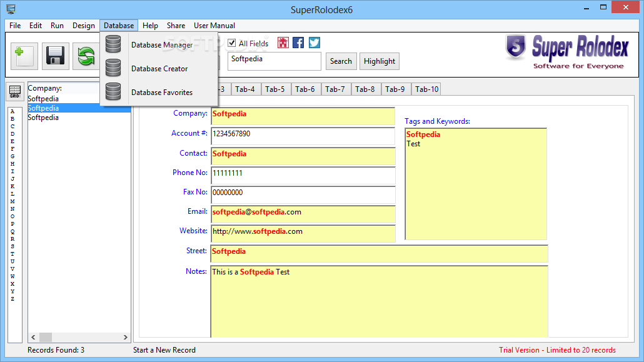Screen dimensions: 644x362
Task: Click the Contact input field
Action: point(303,156)
